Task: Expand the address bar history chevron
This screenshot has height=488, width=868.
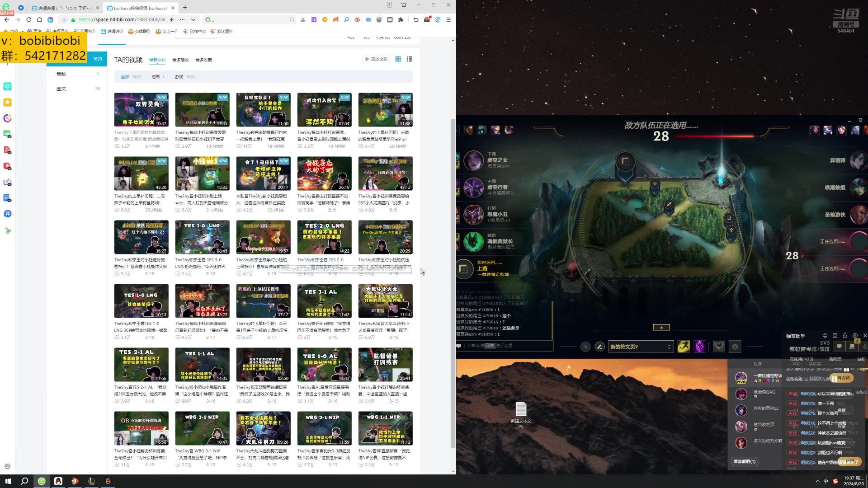Action: tap(193, 20)
